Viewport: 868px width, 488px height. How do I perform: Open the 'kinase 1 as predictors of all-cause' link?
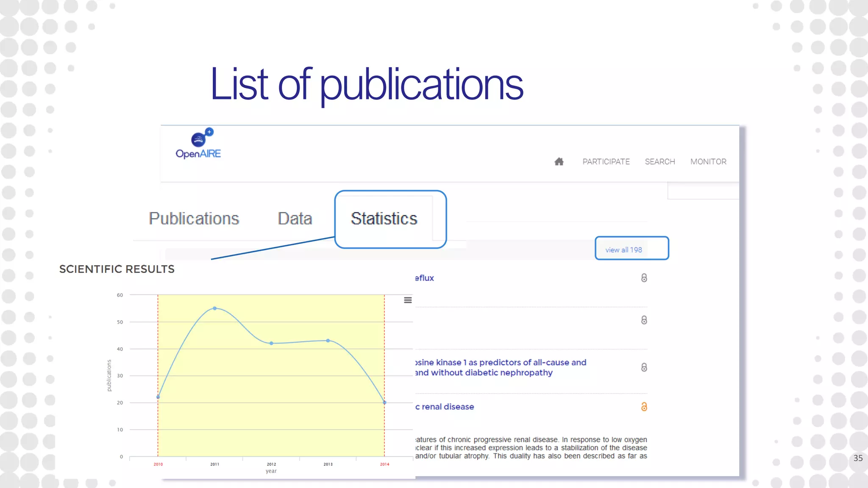501,367
